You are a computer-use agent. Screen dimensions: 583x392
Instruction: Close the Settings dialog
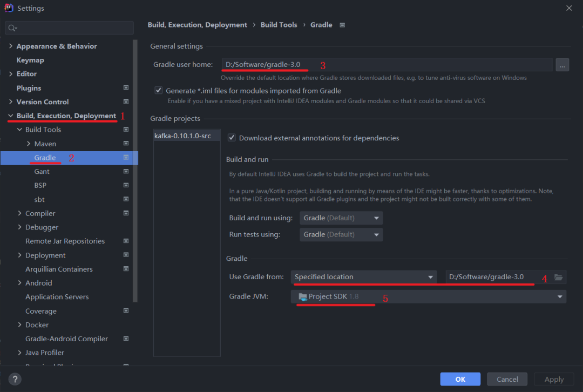click(x=569, y=8)
